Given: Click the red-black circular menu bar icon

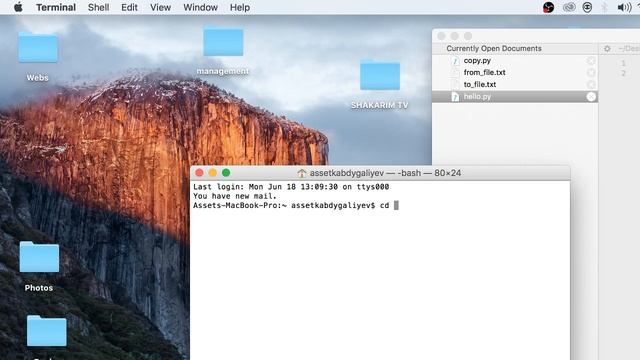Looking at the screenshot, I should 549,7.
